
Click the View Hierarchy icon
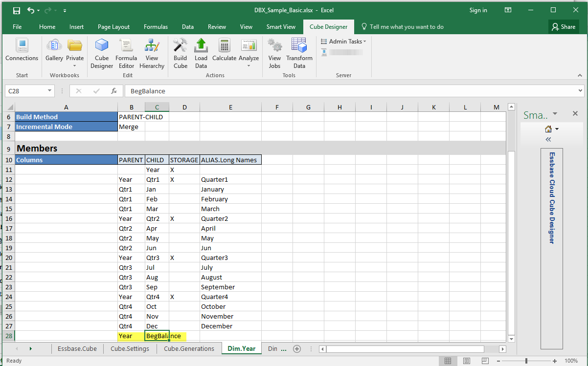tap(152, 53)
